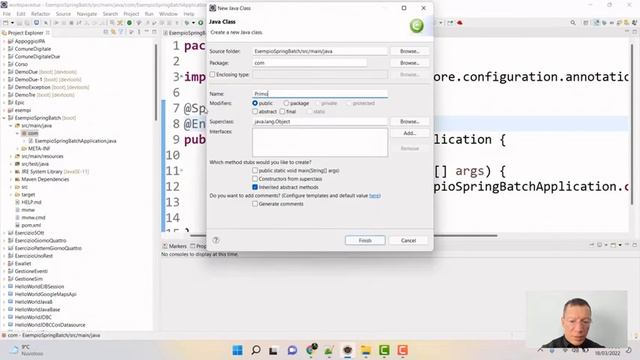Click the Open Perspective icon at top right
The height and width of the screenshot is (360, 640).
[x=586, y=23]
